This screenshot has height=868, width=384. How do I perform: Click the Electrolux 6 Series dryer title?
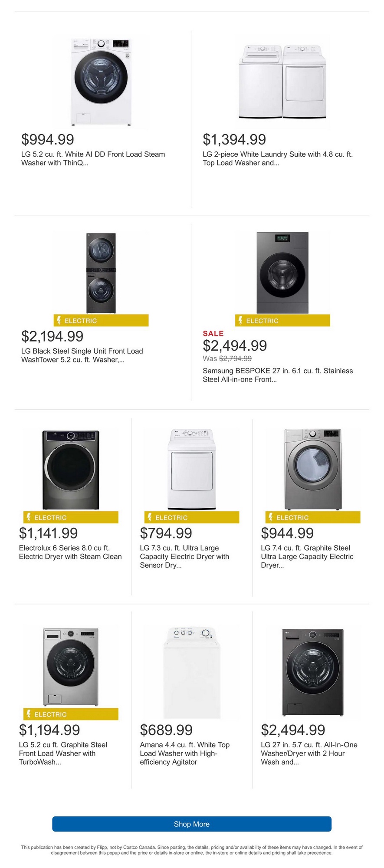(x=70, y=552)
